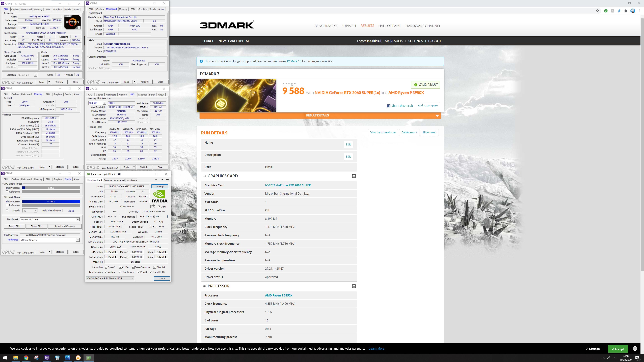Viewport: 644px width, 362px height.
Task: Collapse the Processor section
Action: (x=354, y=286)
